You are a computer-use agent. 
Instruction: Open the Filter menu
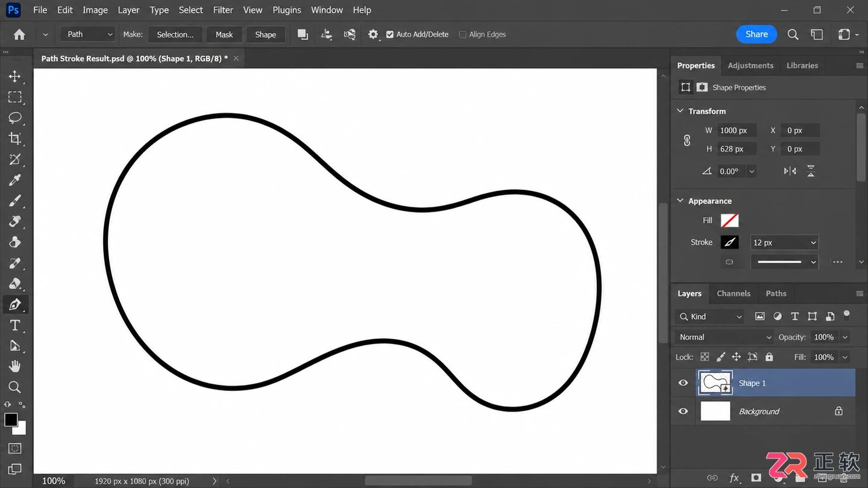click(x=223, y=10)
